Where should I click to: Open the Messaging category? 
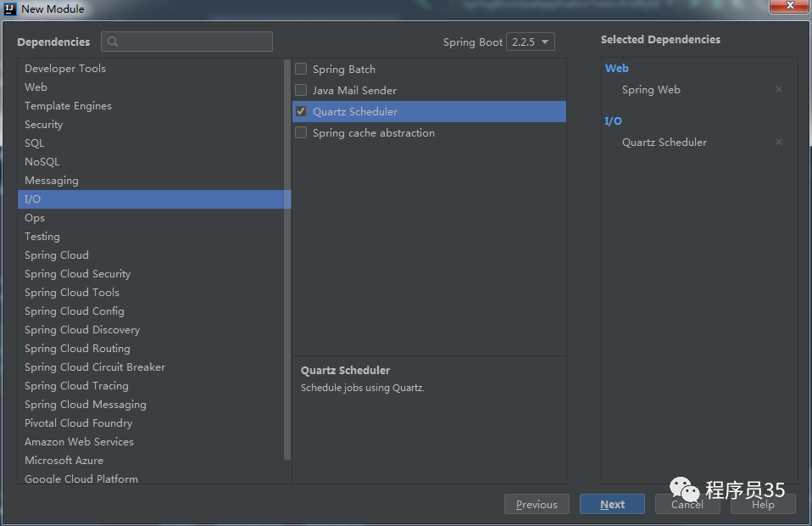(151, 181)
